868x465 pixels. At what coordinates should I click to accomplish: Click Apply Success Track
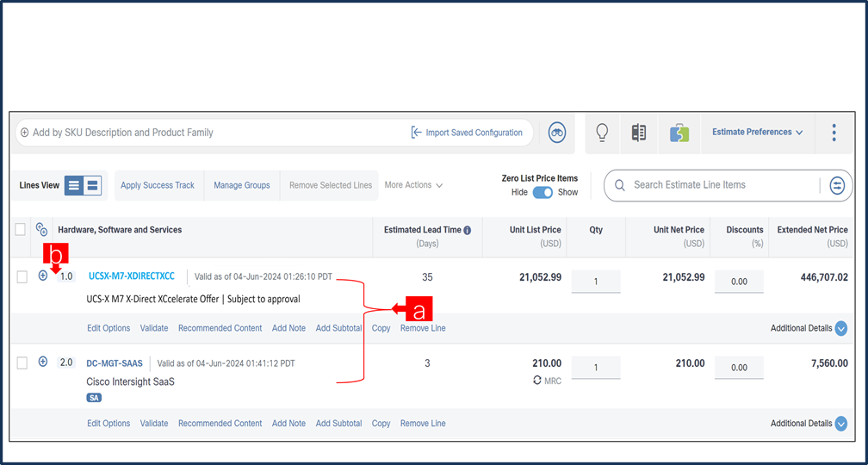tap(158, 185)
